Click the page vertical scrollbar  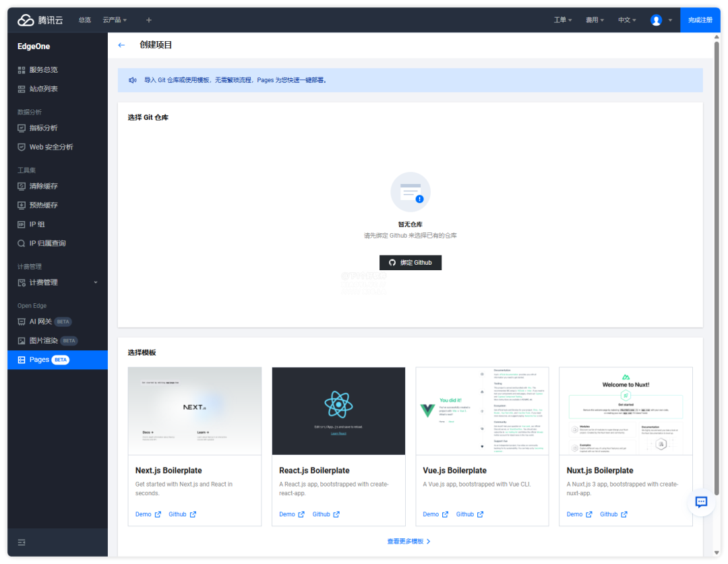click(x=717, y=268)
